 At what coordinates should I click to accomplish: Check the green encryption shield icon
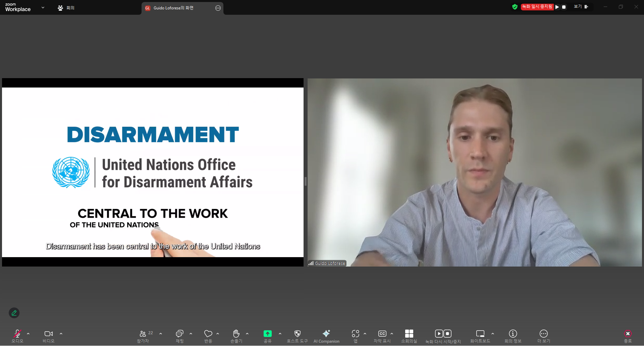click(x=515, y=7)
